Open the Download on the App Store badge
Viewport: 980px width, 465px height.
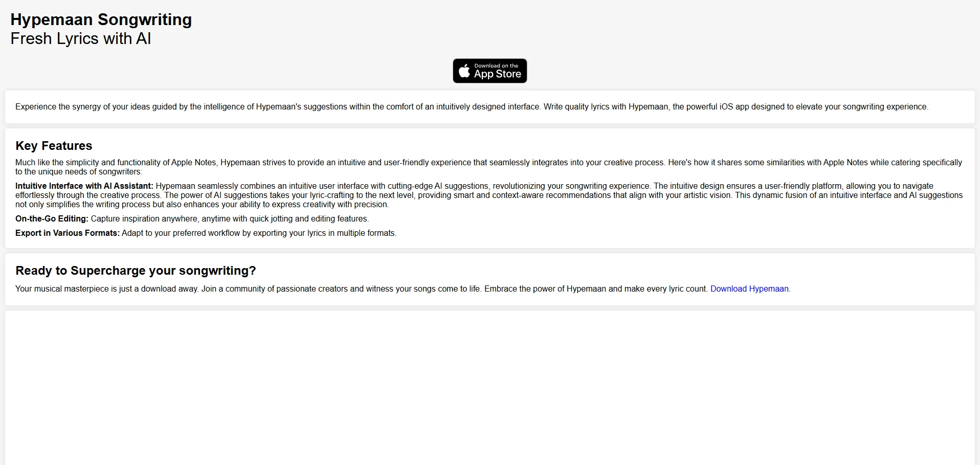click(489, 71)
